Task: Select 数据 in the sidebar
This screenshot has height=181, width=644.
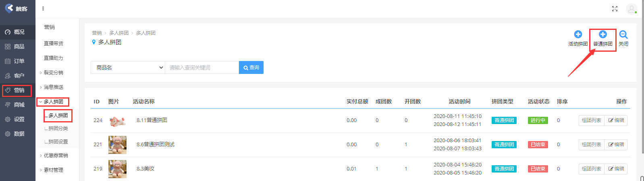Action: 19,134
